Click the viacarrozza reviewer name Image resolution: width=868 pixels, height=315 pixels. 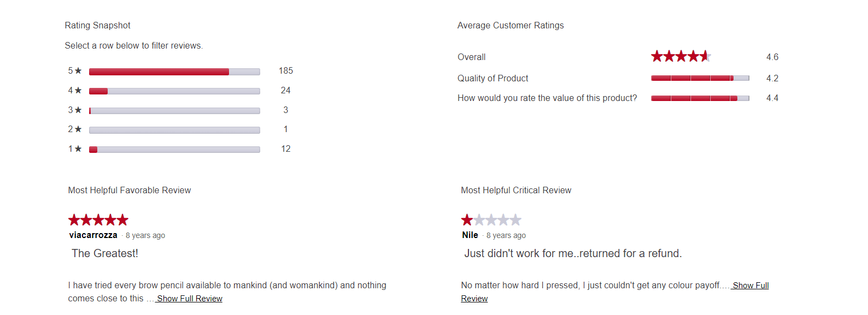(93, 235)
